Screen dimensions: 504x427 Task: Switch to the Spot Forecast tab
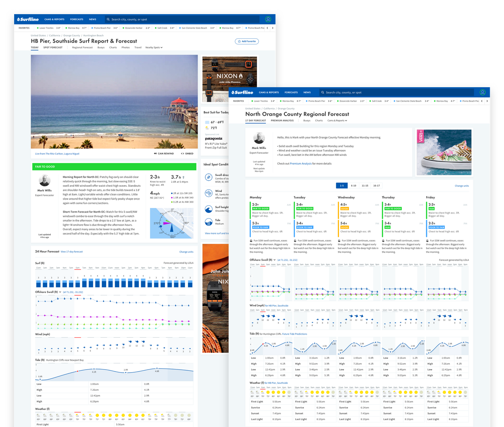coord(53,48)
